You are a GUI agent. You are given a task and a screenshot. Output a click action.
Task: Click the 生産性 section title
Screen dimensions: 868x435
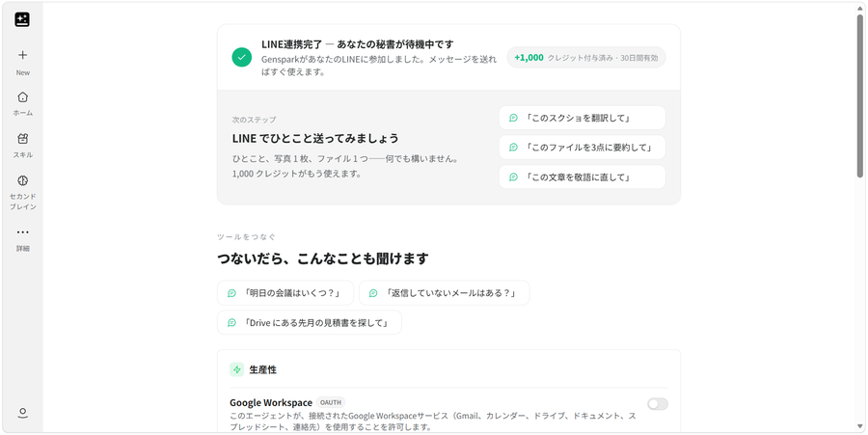click(x=263, y=369)
